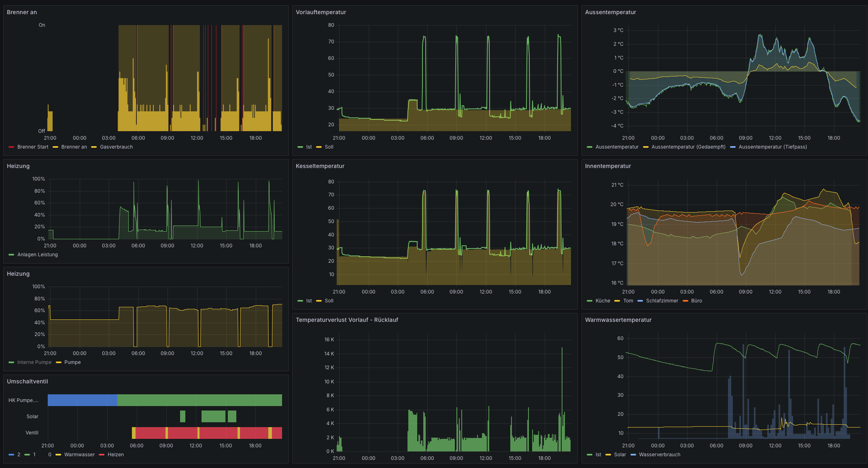This screenshot has height=468, width=868.
Task: Toggle Anlagen Leistung legend series
Action: click(x=38, y=255)
